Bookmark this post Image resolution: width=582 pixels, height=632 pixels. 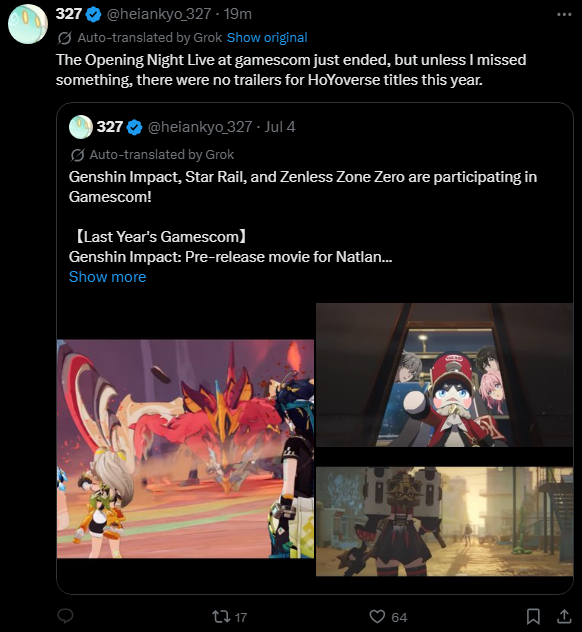[x=533, y=617]
